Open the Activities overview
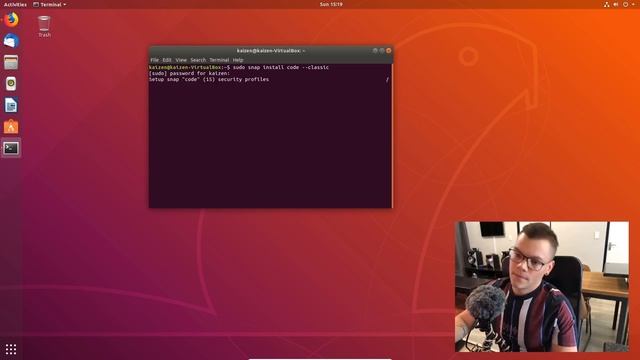Screen dimensions: 640x360 15,4
